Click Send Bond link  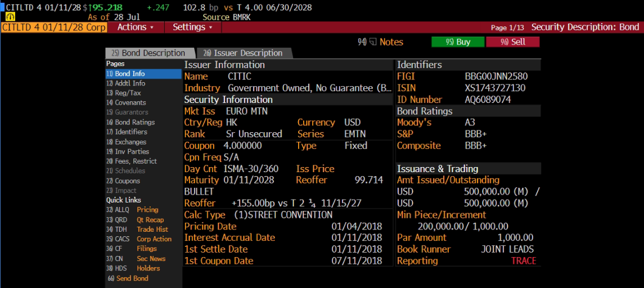128,278
